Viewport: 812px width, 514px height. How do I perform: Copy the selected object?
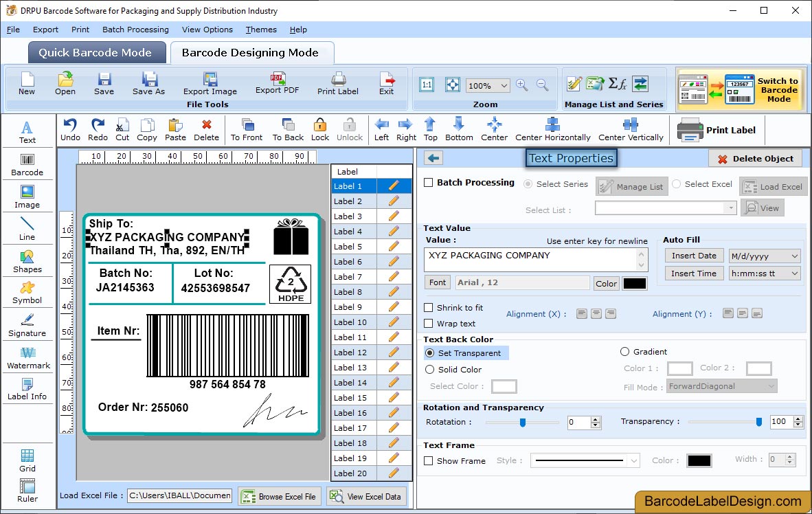(146, 130)
